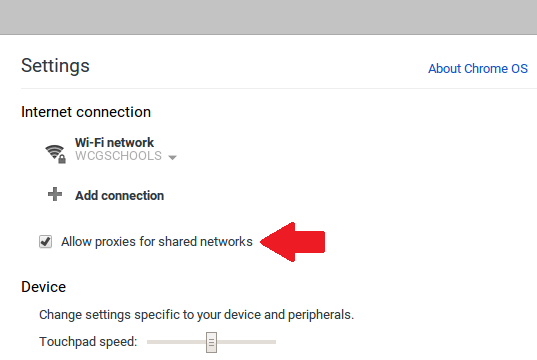The height and width of the screenshot is (360, 537).
Task: Expand the WCGSCHOOLS dropdown arrow
Action: (x=172, y=157)
